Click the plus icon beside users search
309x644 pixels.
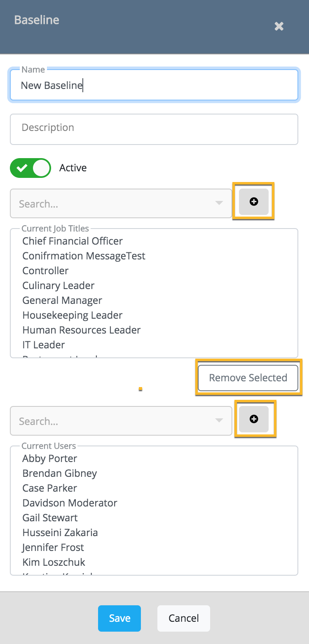255,419
